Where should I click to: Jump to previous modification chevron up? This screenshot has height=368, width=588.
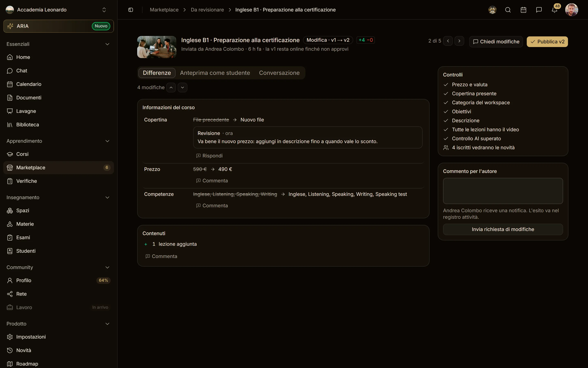point(171,87)
